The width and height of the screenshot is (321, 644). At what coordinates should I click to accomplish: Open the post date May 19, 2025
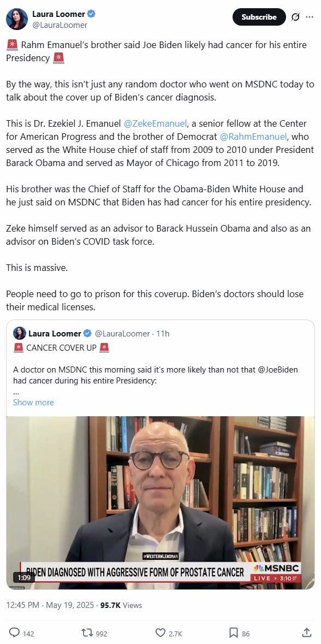click(x=70, y=605)
